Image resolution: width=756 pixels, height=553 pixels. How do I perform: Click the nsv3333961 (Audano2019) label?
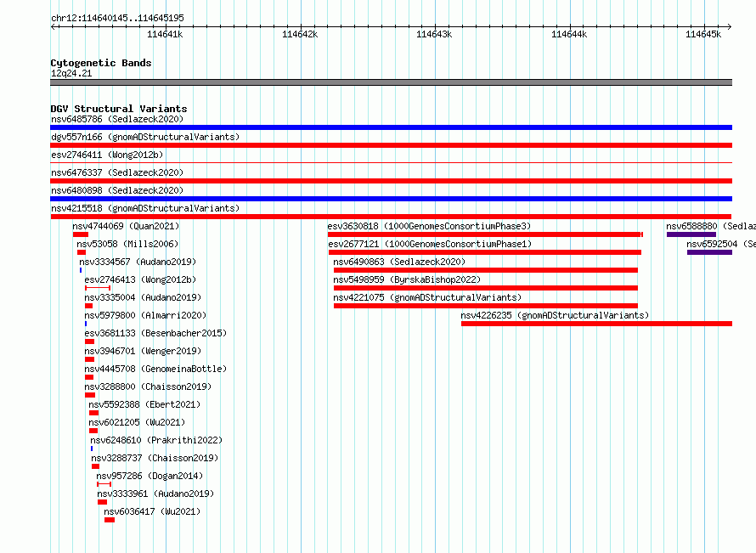[155, 494]
